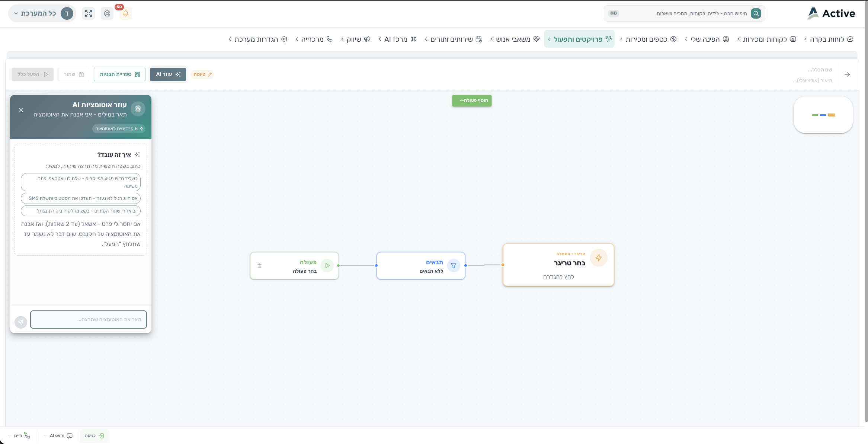
Task: Click the trigger node output connector dot
Action: click(503, 265)
